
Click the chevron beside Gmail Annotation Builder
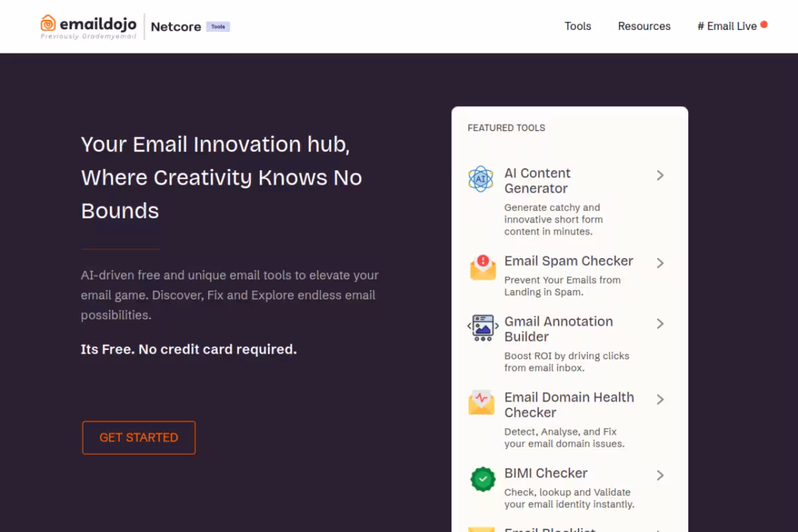pyautogui.click(x=660, y=324)
